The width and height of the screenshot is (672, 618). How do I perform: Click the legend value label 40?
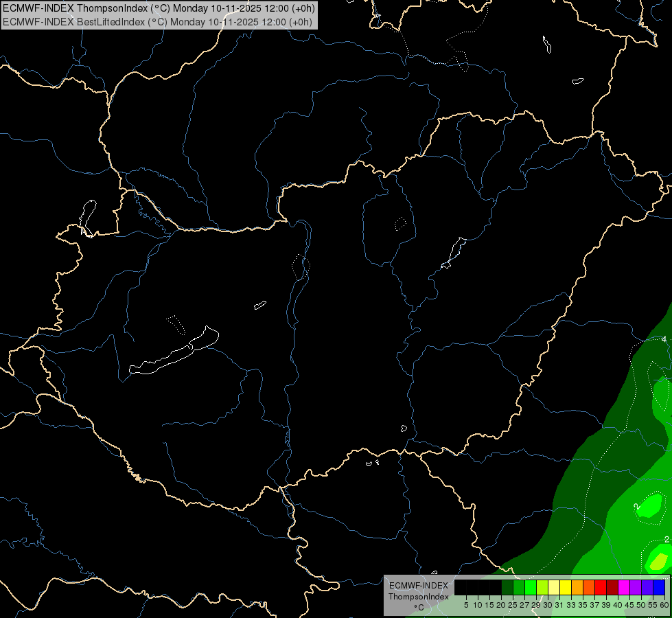(x=618, y=605)
